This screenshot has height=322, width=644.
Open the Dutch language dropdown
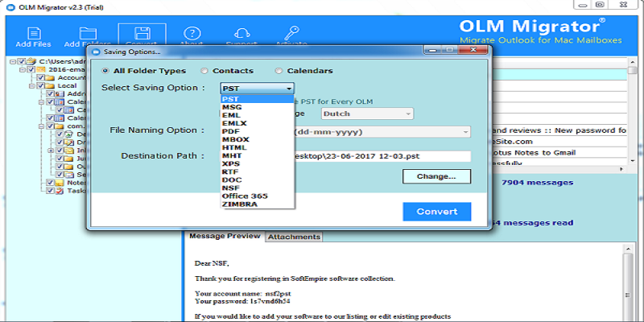[x=367, y=114]
